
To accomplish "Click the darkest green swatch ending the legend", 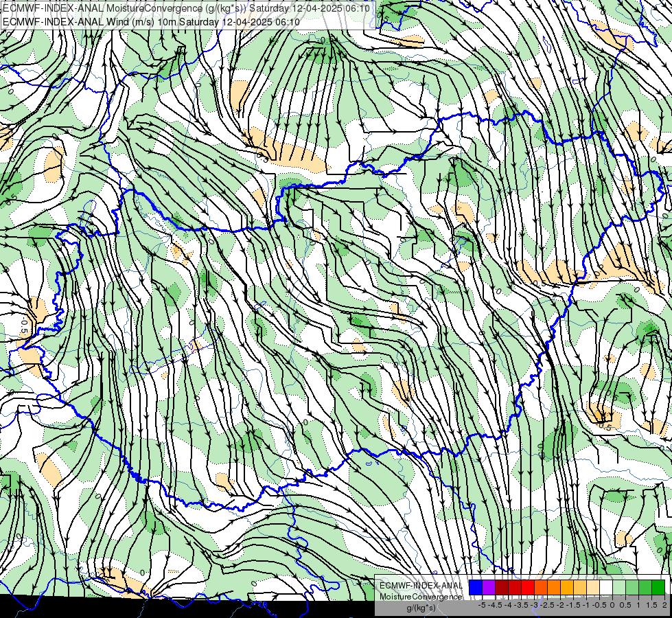I will (658, 587).
